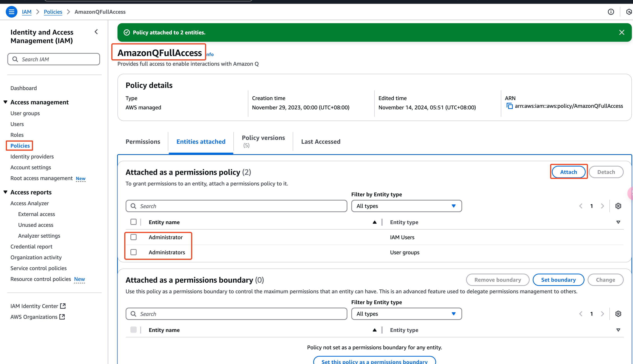The height and width of the screenshot is (364, 633).
Task: Open Credential report in the sidebar
Action: [31, 247]
